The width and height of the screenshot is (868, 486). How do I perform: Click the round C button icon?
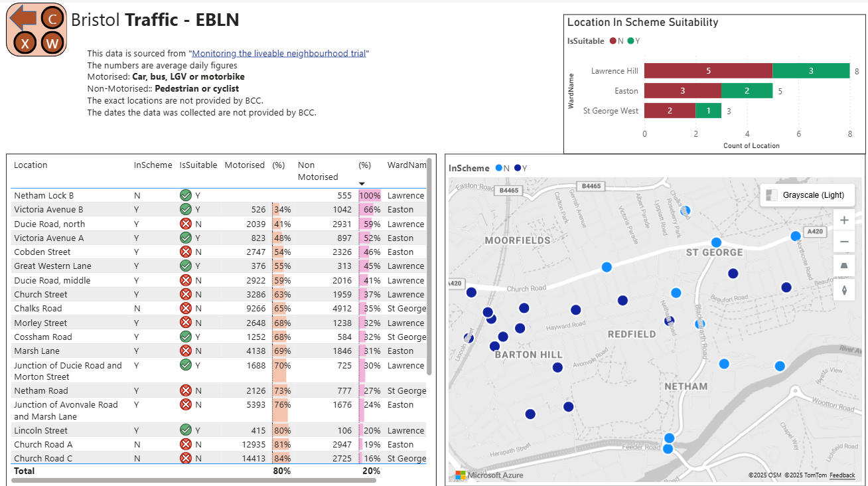pos(52,18)
